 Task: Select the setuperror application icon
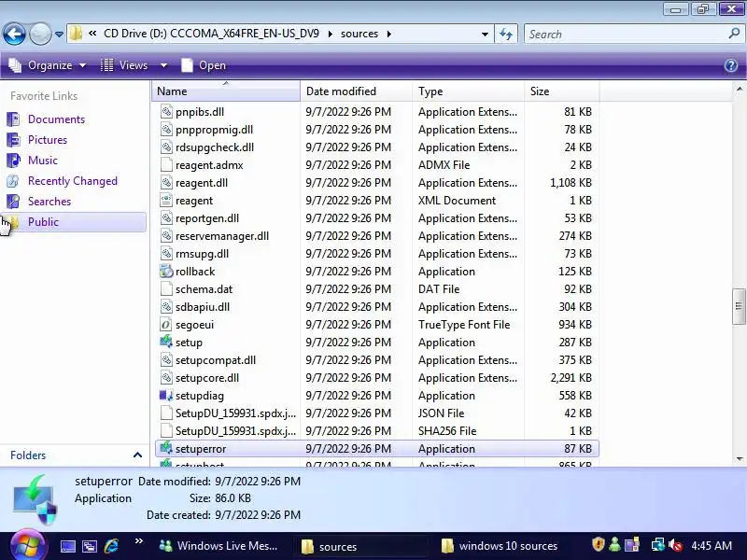166,448
